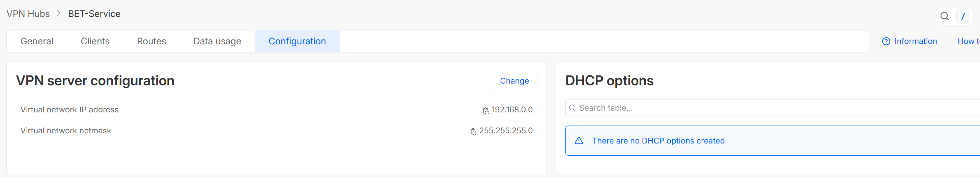Open the General tab
This screenshot has height=177, width=980.
click(37, 41)
